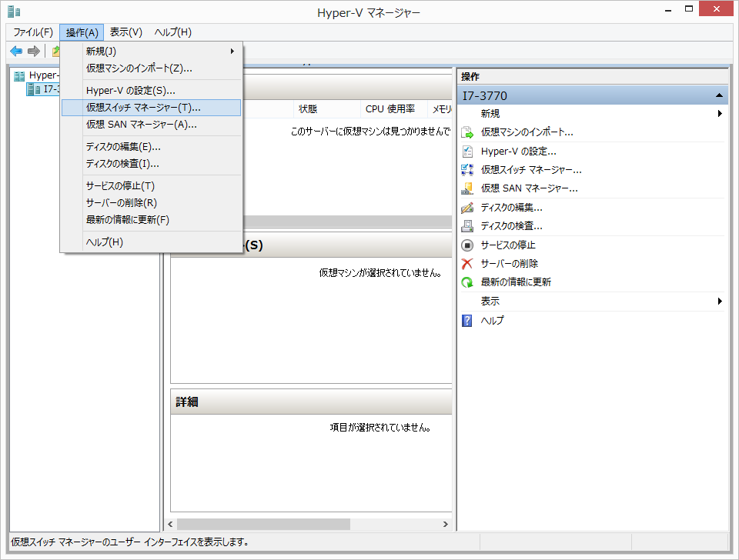Click Hyper-V の設定... in Actions pane

point(518,152)
